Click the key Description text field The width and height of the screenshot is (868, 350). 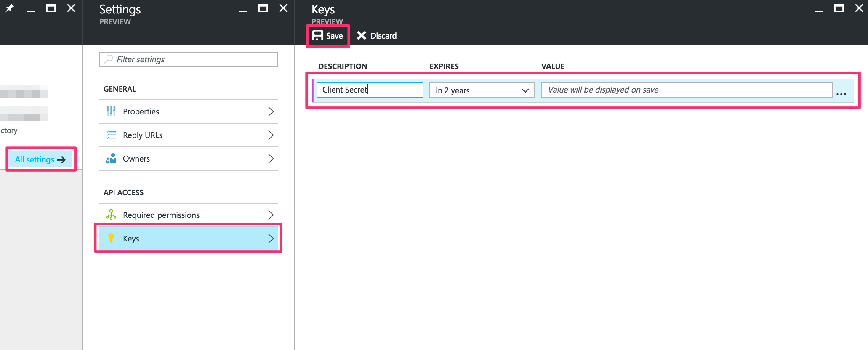(x=369, y=90)
